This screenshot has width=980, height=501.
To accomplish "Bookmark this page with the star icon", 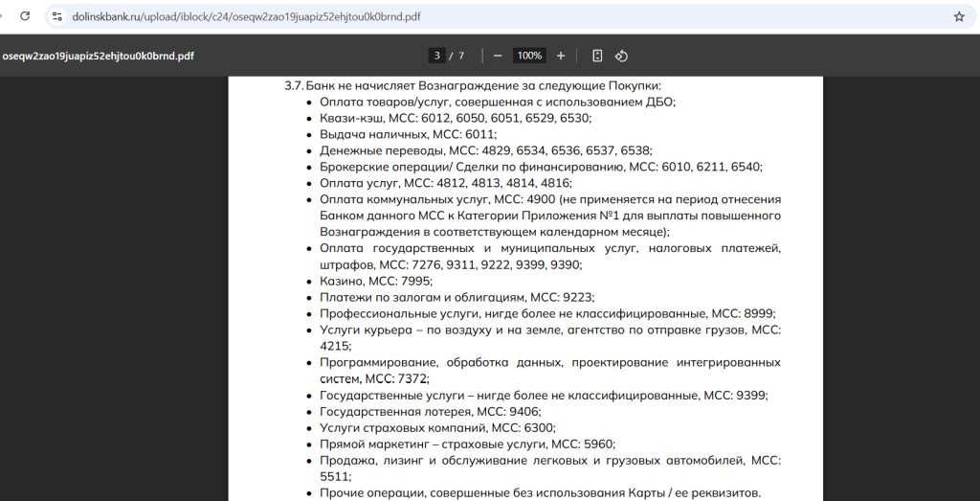I will click(x=958, y=16).
